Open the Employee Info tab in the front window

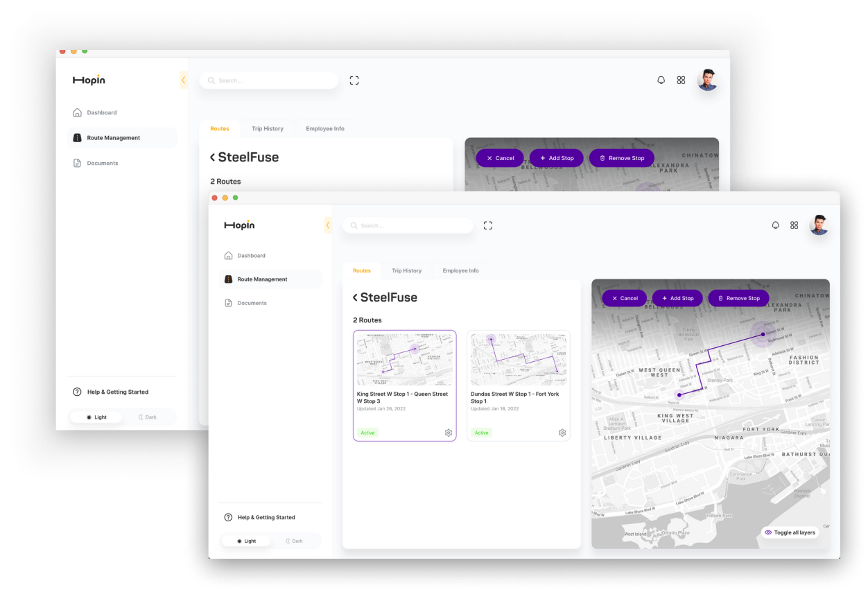tap(460, 271)
